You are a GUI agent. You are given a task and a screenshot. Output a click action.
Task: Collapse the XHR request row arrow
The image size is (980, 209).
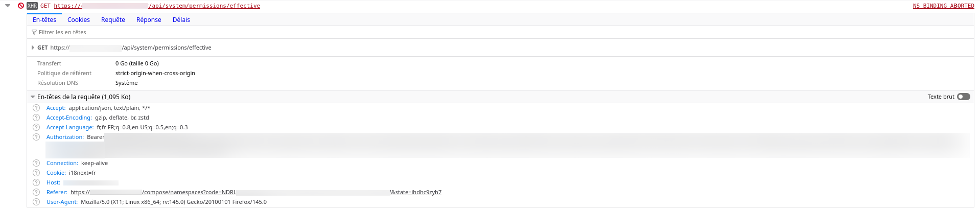[x=8, y=6]
